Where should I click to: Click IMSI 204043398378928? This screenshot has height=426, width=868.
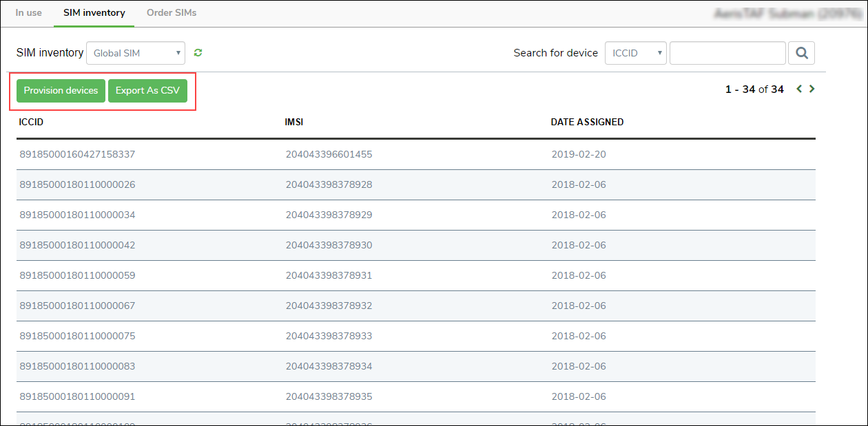(329, 185)
